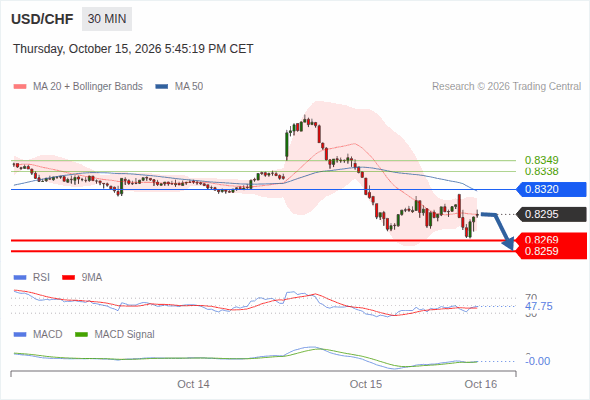This screenshot has height=400, width=590.
Task: Click the Oct 16 date axis label
Action: click(x=481, y=384)
